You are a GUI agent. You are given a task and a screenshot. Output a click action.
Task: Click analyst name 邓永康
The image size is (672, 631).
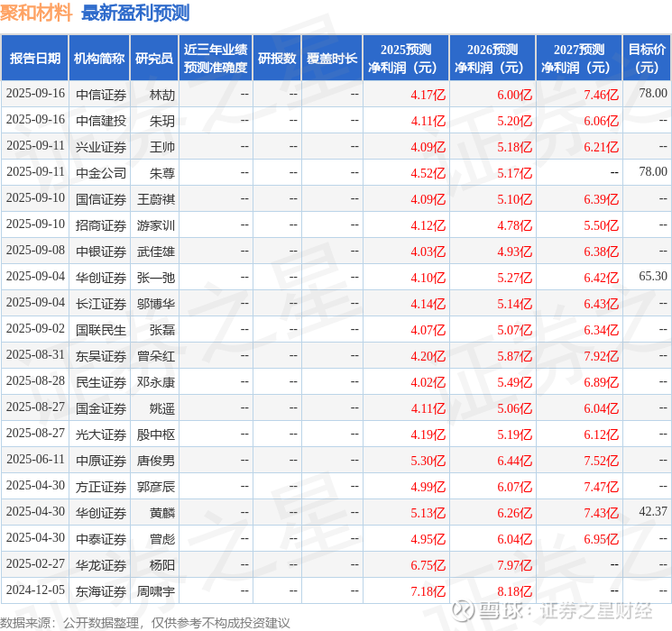(156, 382)
